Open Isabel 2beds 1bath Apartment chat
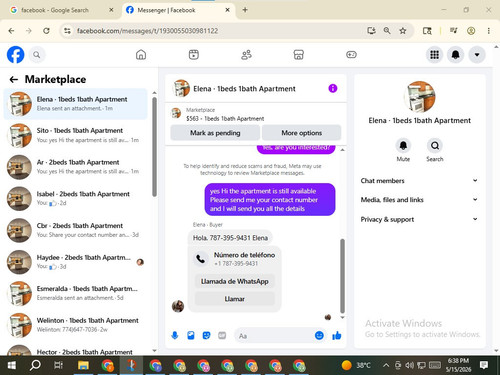Viewport: 500px width, 375px height. (x=76, y=198)
